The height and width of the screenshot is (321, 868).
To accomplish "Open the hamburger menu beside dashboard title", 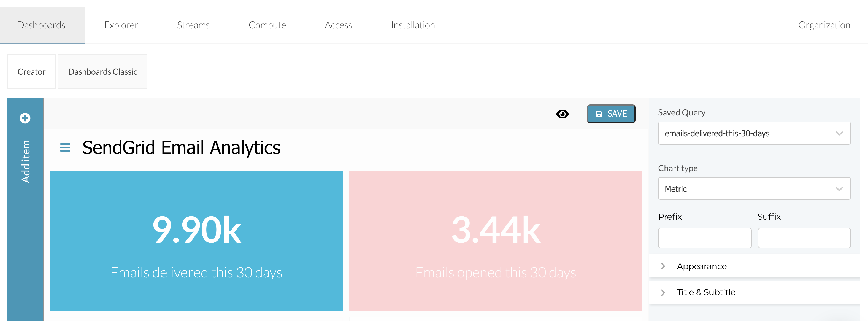I will pos(65,147).
